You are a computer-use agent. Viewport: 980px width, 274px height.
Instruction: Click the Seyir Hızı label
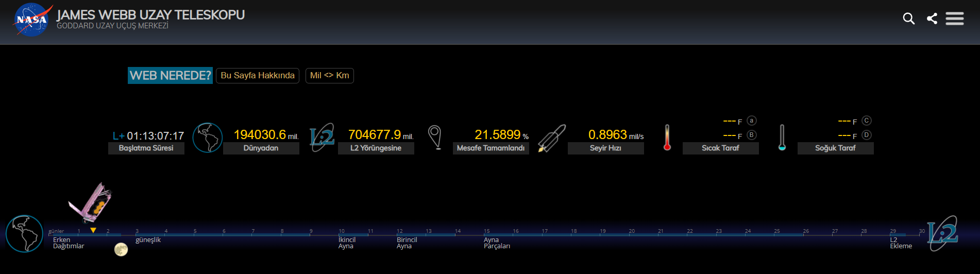[x=606, y=148]
